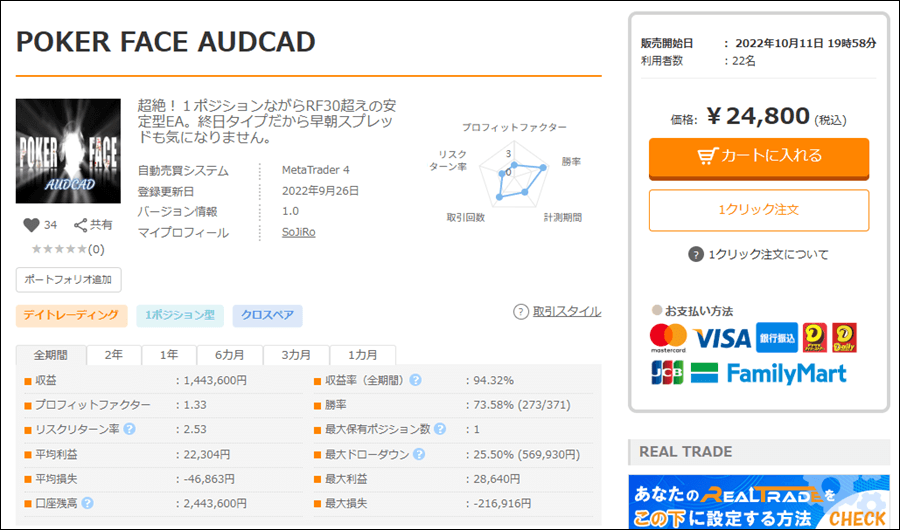Image resolution: width=900 pixels, height=530 pixels.
Task: Open seller profile SoJiRo link
Action: pos(298,232)
